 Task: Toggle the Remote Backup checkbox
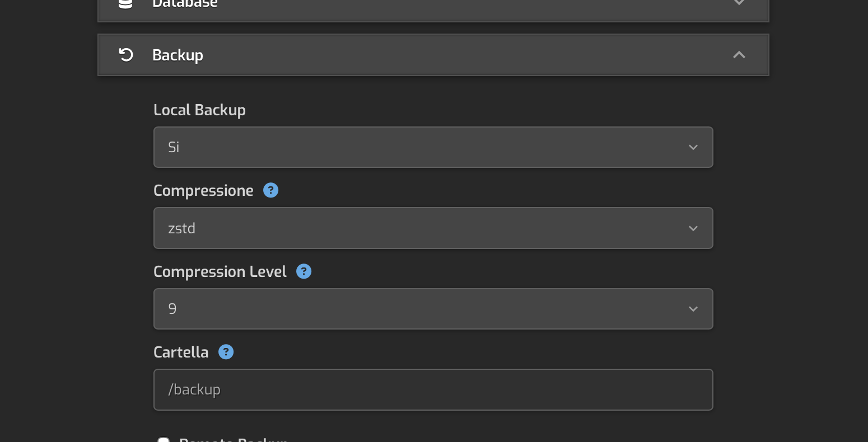pyautogui.click(x=164, y=440)
